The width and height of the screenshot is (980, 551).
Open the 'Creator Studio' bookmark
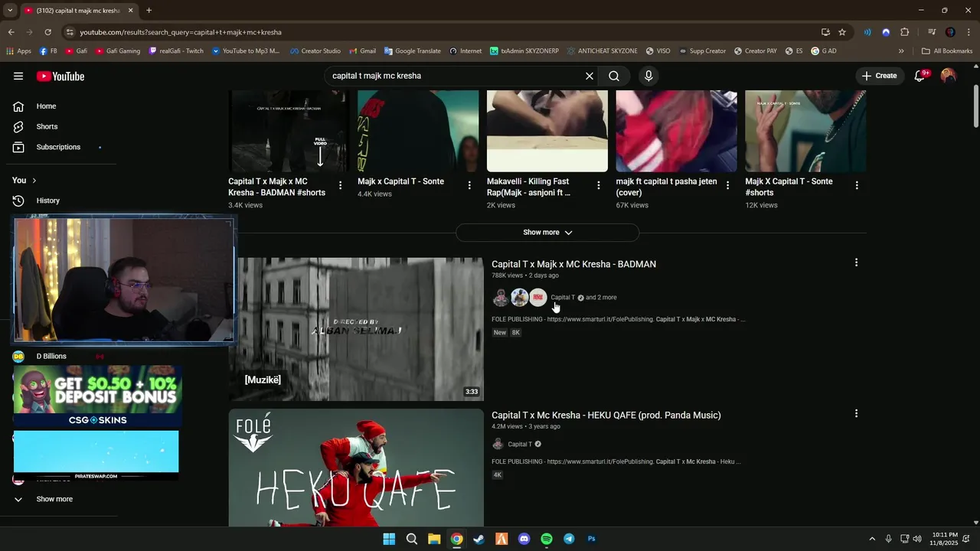pyautogui.click(x=315, y=51)
